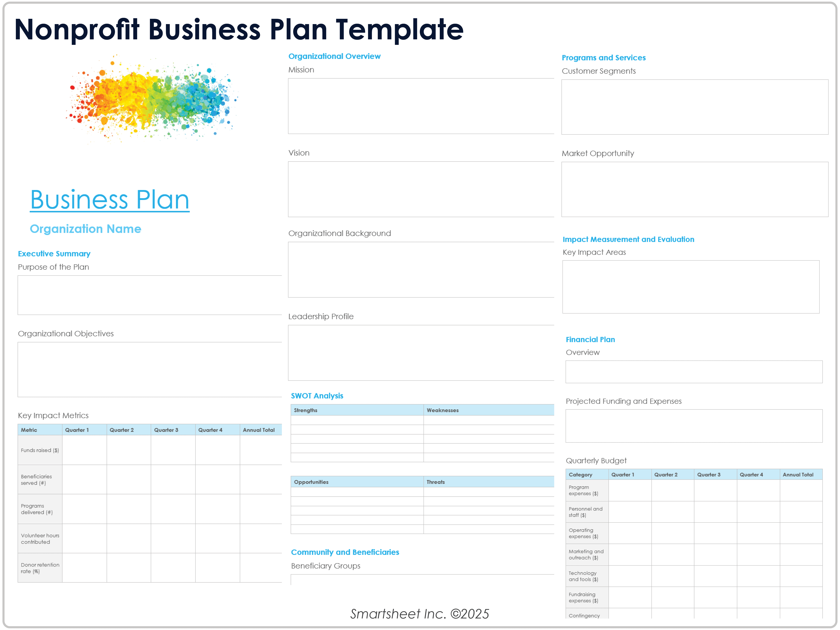Click the Organization Name heading
840x630 pixels.
click(86, 229)
